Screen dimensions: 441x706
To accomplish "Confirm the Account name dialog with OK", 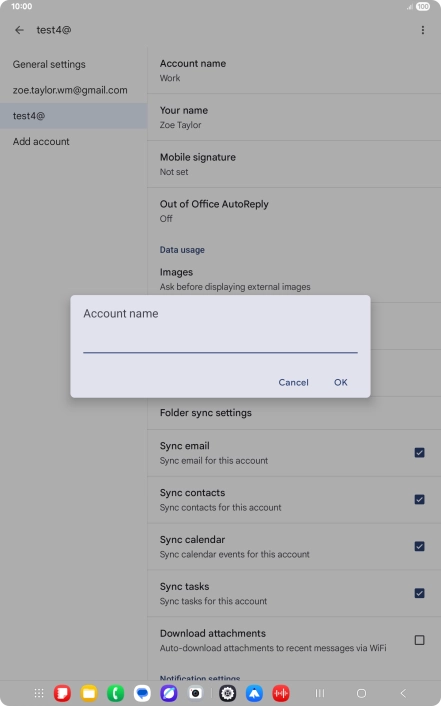I will (341, 382).
